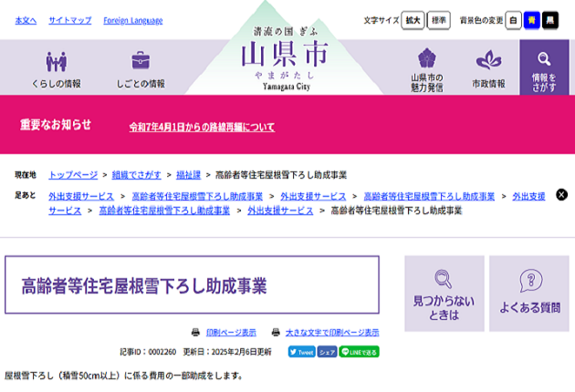Open よくある質問 button
The image size is (575, 392).
(529, 293)
